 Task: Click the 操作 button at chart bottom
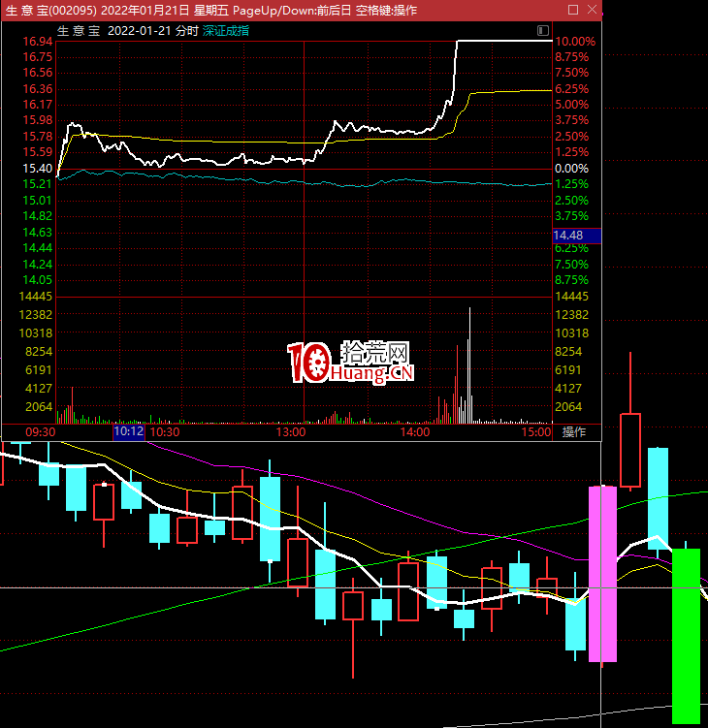[x=574, y=432]
